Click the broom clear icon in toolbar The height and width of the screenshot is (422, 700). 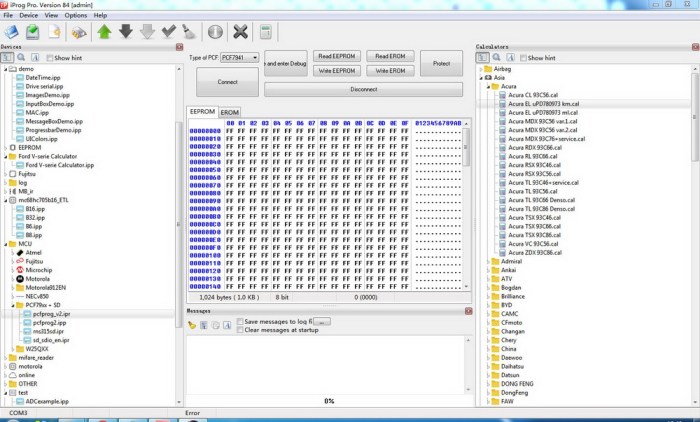[190, 32]
